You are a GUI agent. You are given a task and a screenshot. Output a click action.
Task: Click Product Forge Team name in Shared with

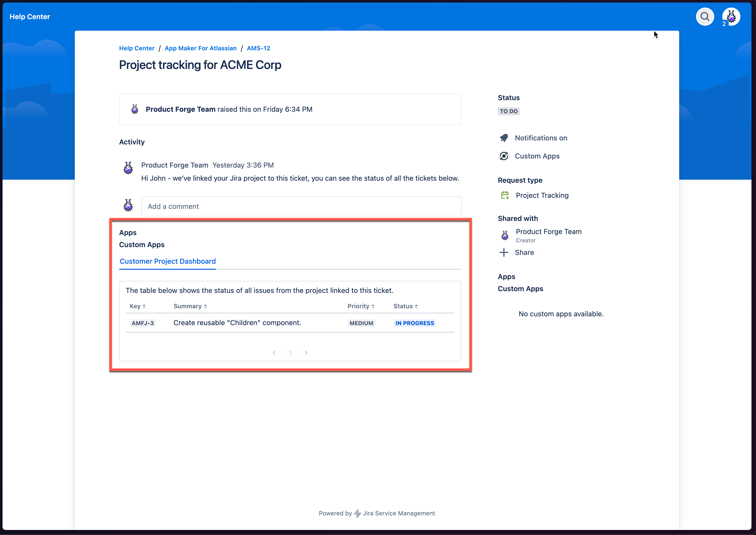pos(548,232)
